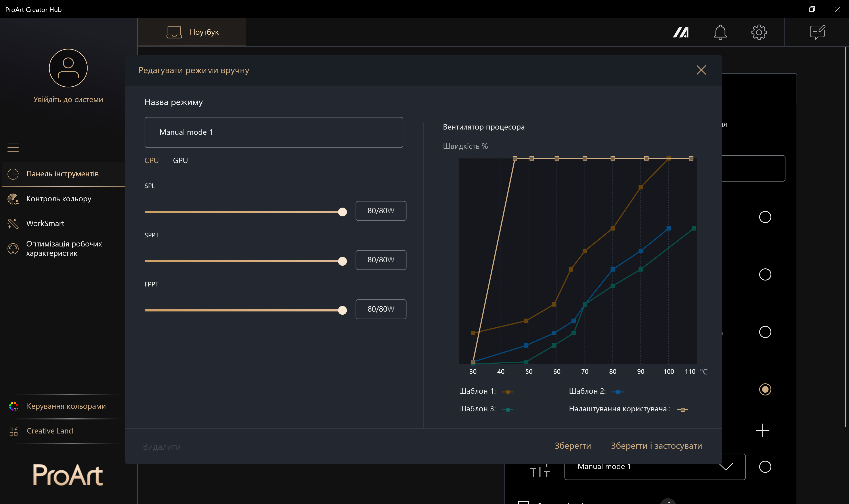The image size is (849, 504).
Task: Select radio button beside Manual mode dropdown
Action: coord(765,467)
